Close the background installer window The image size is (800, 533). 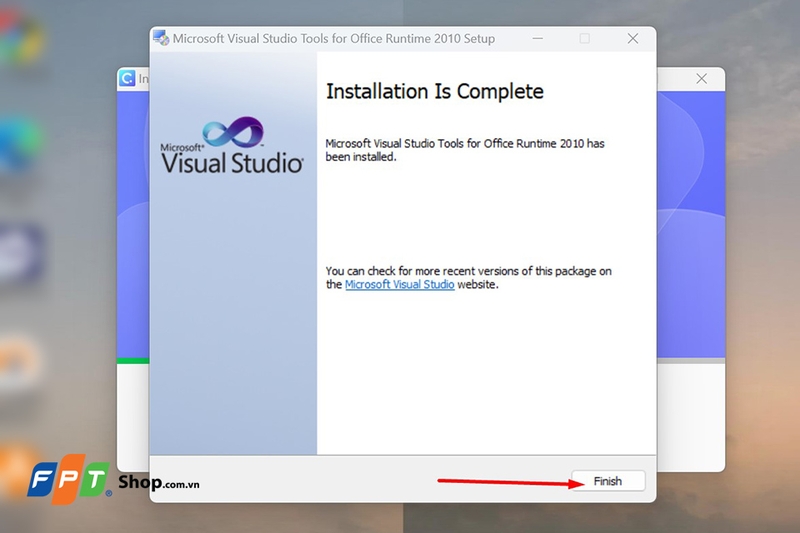702,79
